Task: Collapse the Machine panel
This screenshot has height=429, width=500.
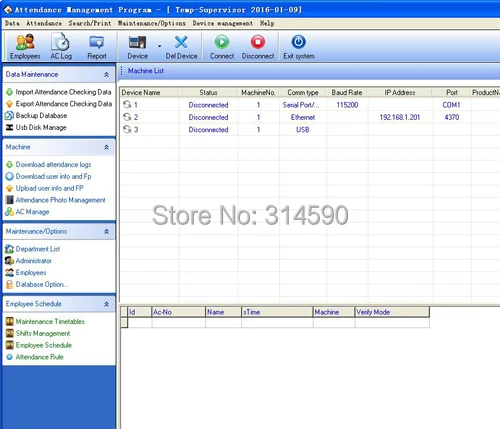Action: click(106, 147)
